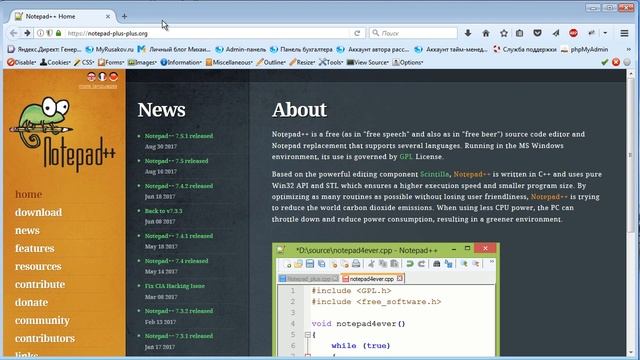Bookmark this page with the star icon
The image size is (640, 360).
coord(504,33)
